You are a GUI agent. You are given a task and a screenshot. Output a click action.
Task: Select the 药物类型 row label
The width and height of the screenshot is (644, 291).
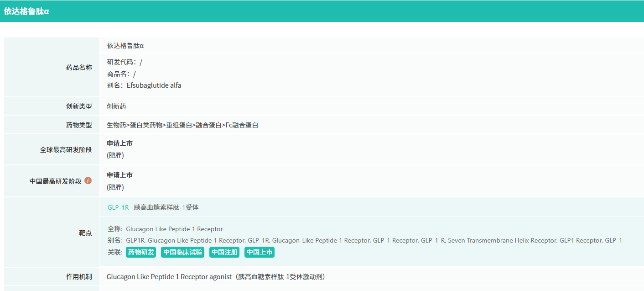[79, 125]
